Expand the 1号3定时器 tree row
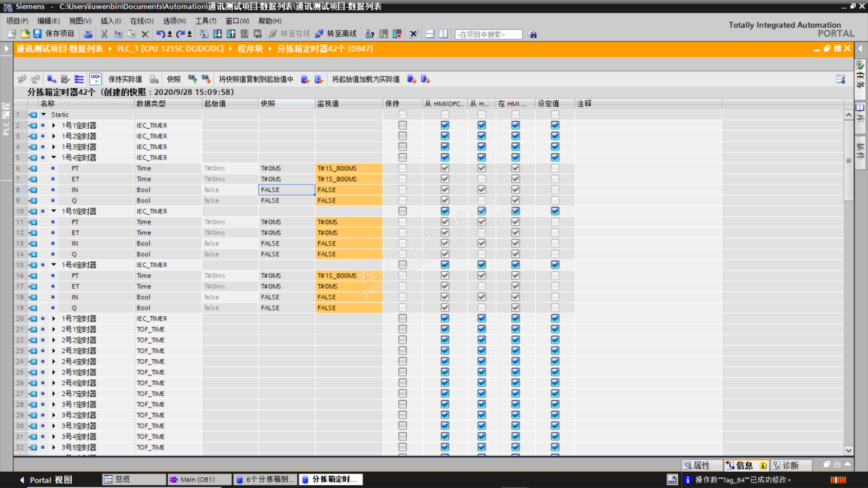Image resolution: width=868 pixels, height=488 pixels. pos(54,147)
